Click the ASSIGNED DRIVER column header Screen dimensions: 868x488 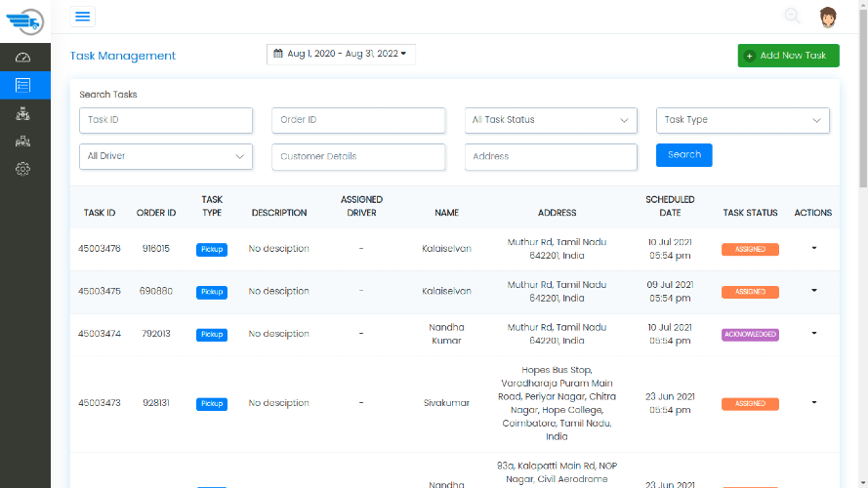[361, 206]
